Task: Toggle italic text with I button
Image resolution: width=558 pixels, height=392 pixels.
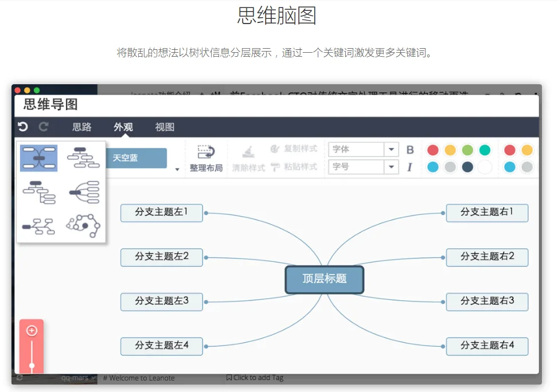Action: [409, 167]
